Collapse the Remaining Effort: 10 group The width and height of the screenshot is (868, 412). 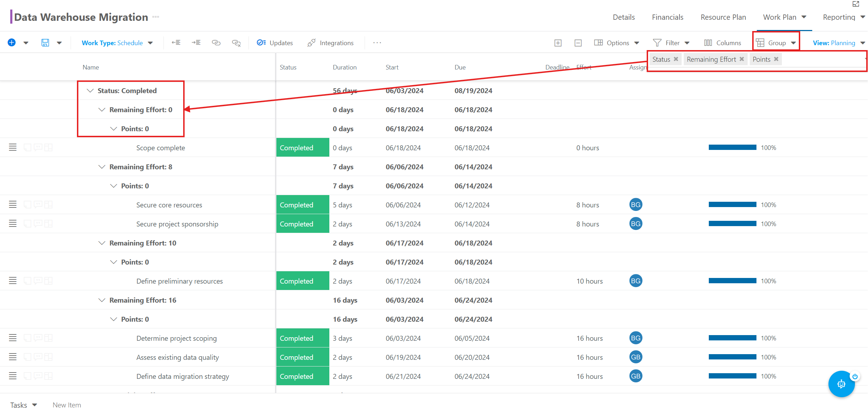(x=102, y=243)
